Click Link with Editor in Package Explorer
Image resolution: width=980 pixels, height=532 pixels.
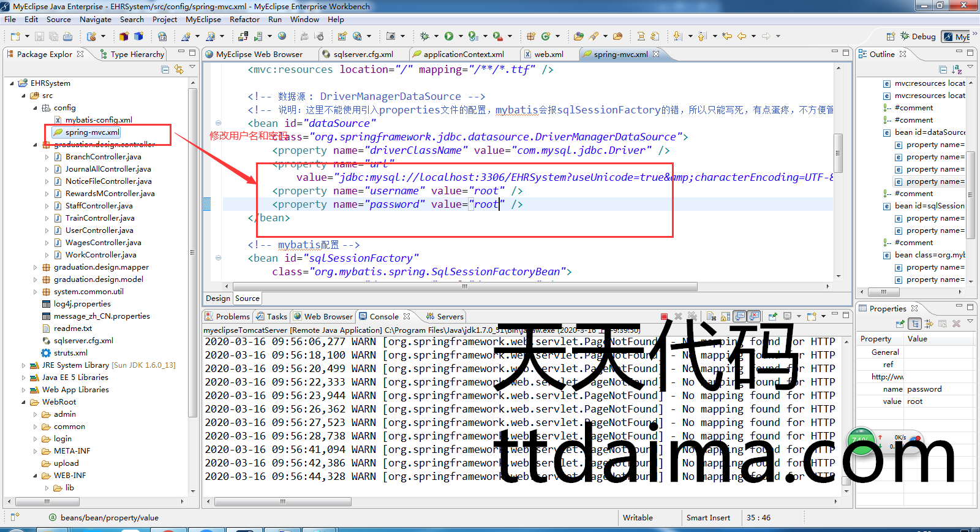179,69
